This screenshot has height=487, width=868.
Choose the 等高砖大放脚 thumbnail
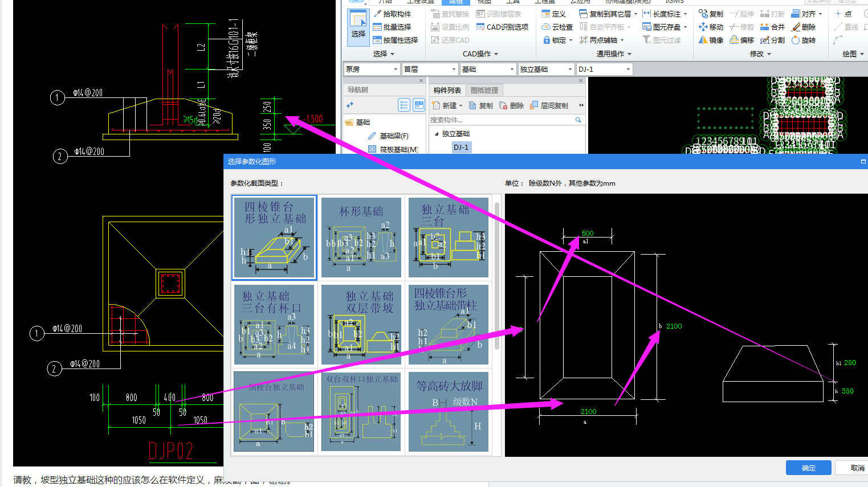click(449, 412)
